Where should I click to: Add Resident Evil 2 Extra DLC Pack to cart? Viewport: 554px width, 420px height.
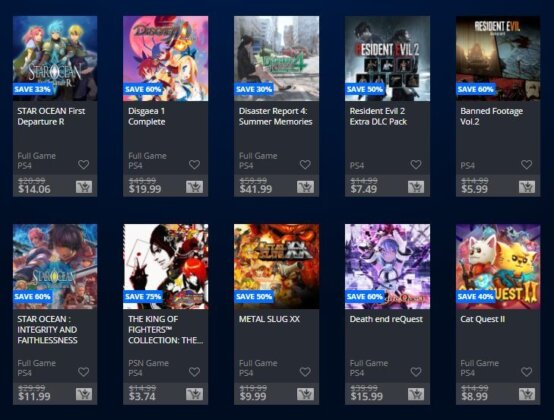click(x=416, y=187)
